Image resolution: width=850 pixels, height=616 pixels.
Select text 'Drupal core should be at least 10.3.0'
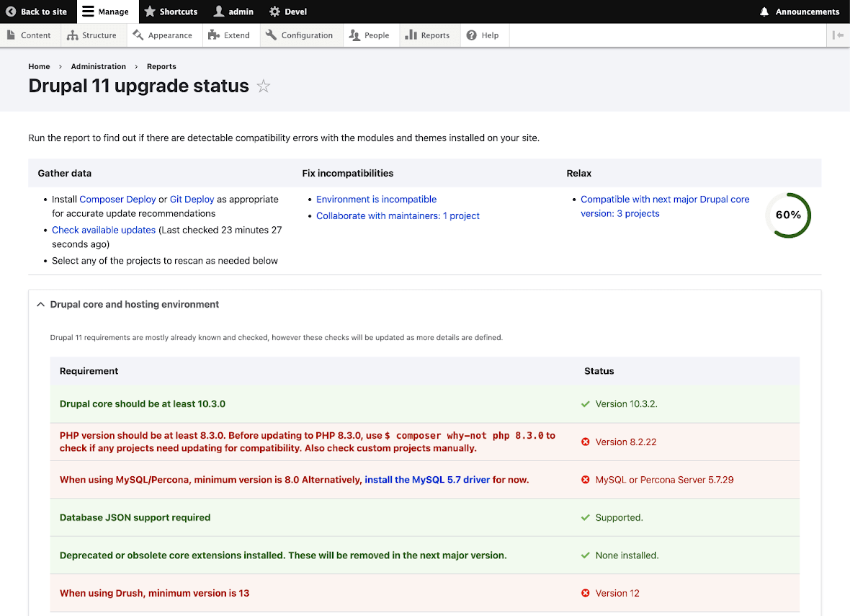pos(143,404)
